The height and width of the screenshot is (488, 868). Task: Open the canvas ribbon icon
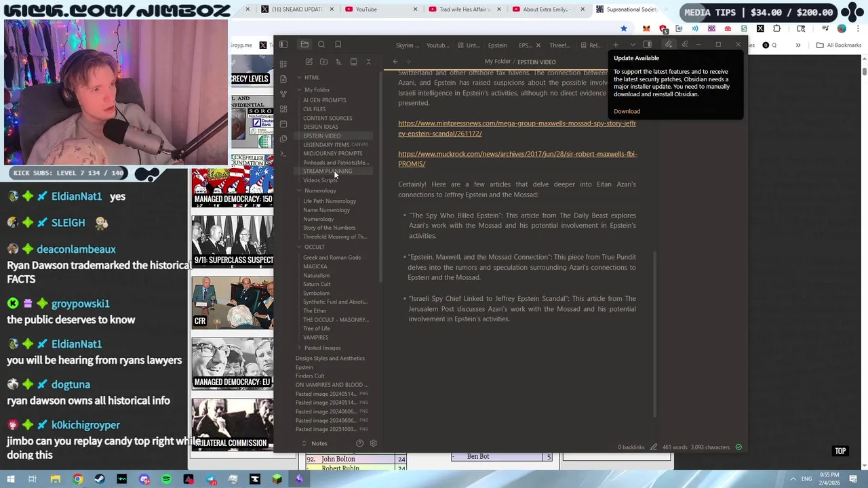[x=283, y=108]
